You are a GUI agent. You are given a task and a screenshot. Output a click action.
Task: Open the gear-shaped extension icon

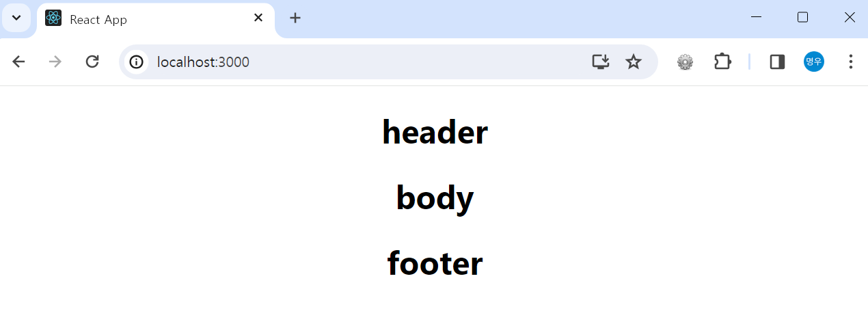[x=685, y=62]
